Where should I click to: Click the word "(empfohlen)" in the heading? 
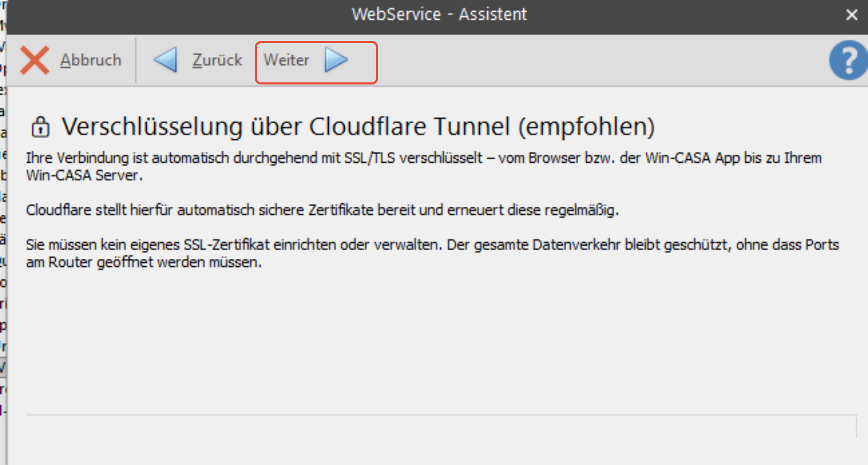click(587, 126)
